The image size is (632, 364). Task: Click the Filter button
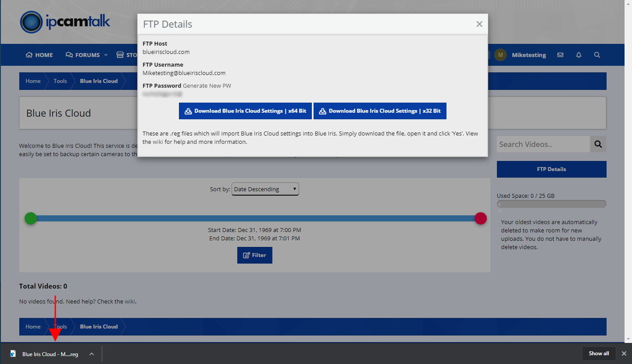click(x=255, y=255)
